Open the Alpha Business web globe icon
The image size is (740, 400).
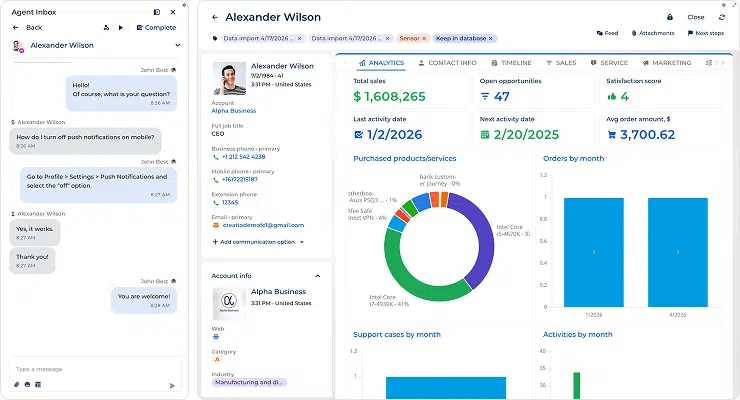pyautogui.click(x=216, y=337)
